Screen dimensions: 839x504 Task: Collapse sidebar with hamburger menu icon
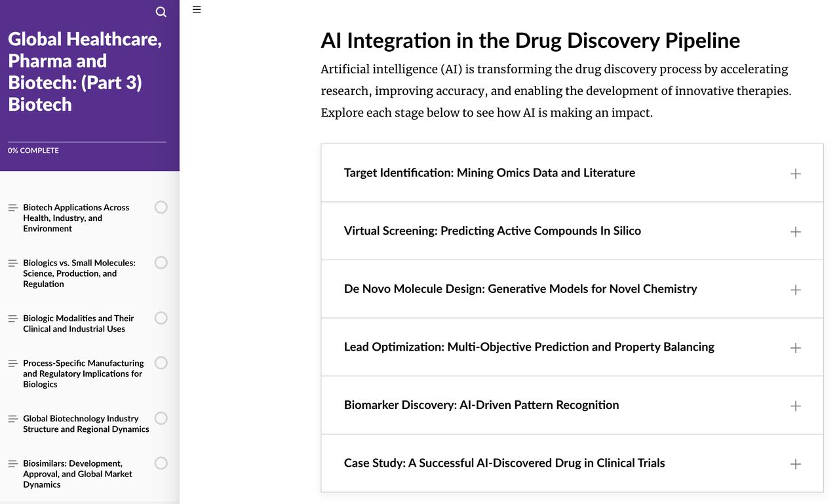click(197, 9)
